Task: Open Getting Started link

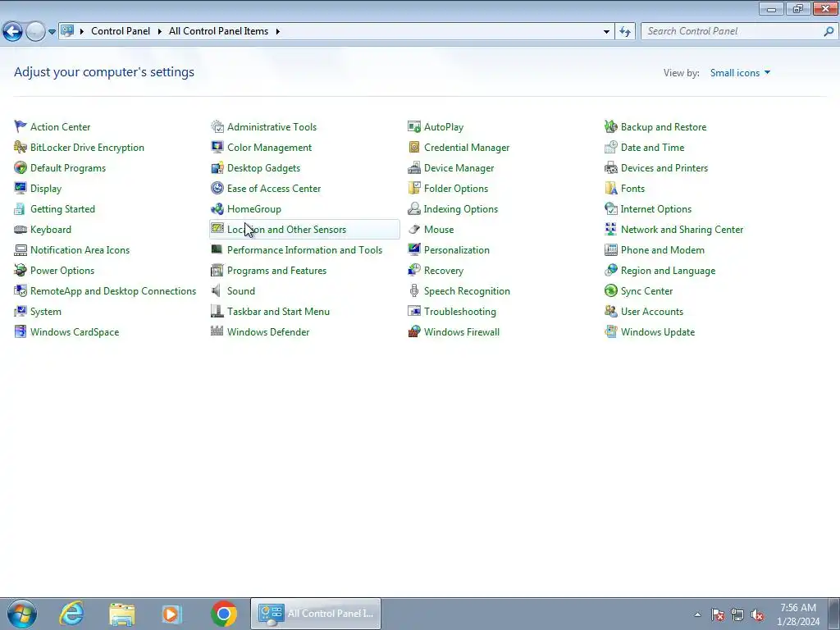Action: (x=62, y=208)
